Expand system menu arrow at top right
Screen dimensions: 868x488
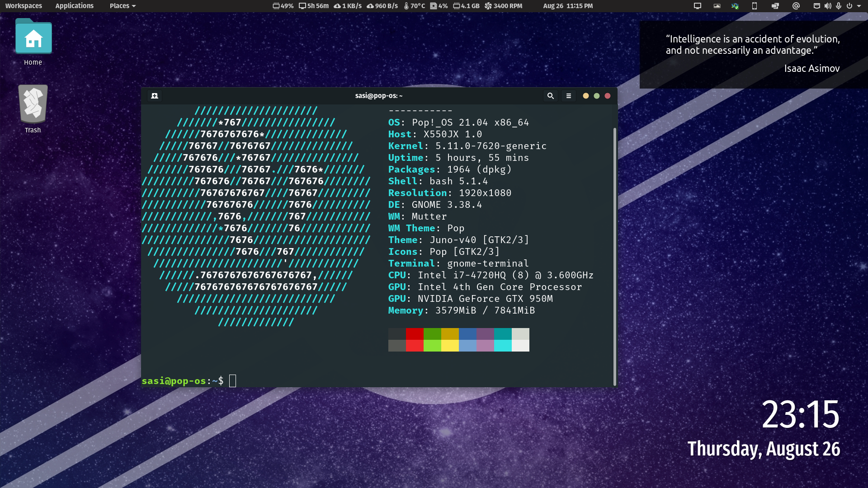point(859,6)
